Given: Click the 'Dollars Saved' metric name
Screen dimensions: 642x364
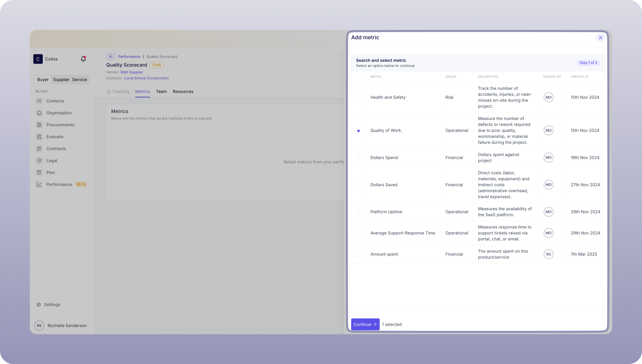Looking at the screenshot, I should pyautogui.click(x=384, y=185).
